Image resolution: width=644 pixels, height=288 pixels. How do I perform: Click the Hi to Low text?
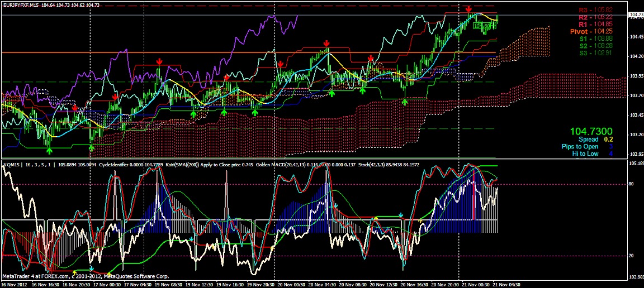[585, 154]
